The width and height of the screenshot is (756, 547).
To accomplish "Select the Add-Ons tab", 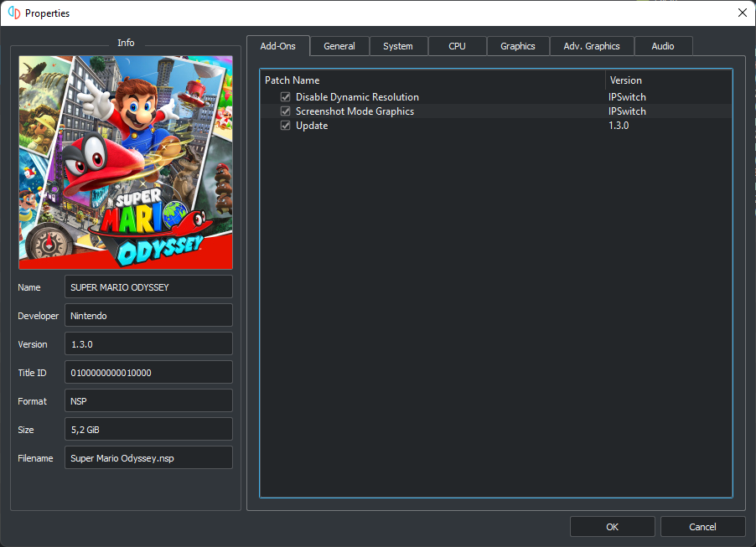I will pos(277,46).
